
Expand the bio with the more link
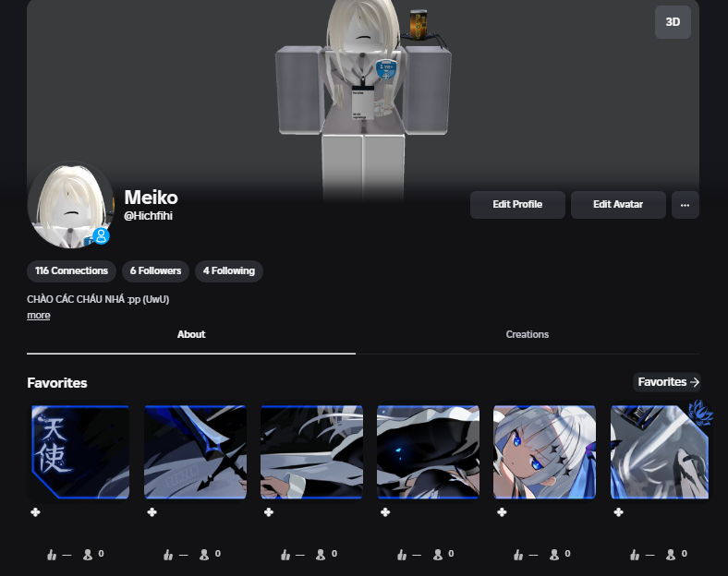39,316
